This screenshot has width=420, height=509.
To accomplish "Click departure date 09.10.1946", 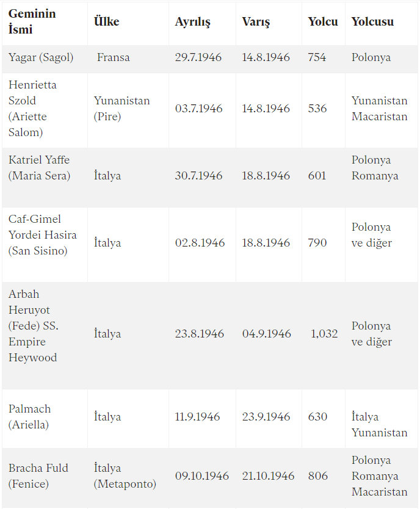I will click(x=202, y=476).
